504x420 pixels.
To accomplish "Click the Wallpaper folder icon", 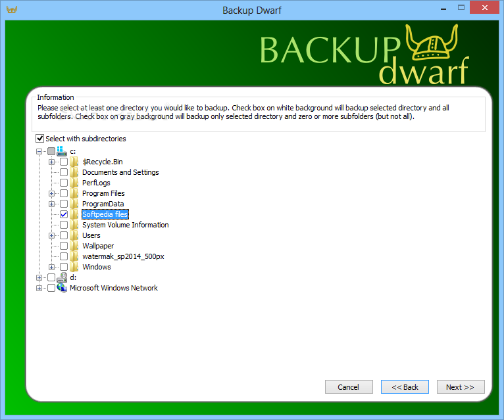I will pos(74,246).
